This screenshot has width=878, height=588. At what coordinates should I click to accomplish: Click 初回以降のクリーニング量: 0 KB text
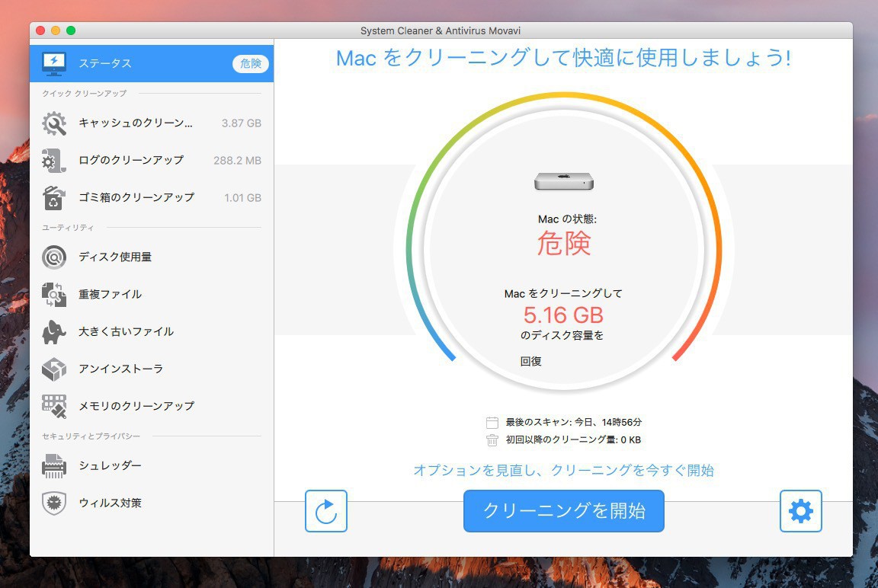573,439
